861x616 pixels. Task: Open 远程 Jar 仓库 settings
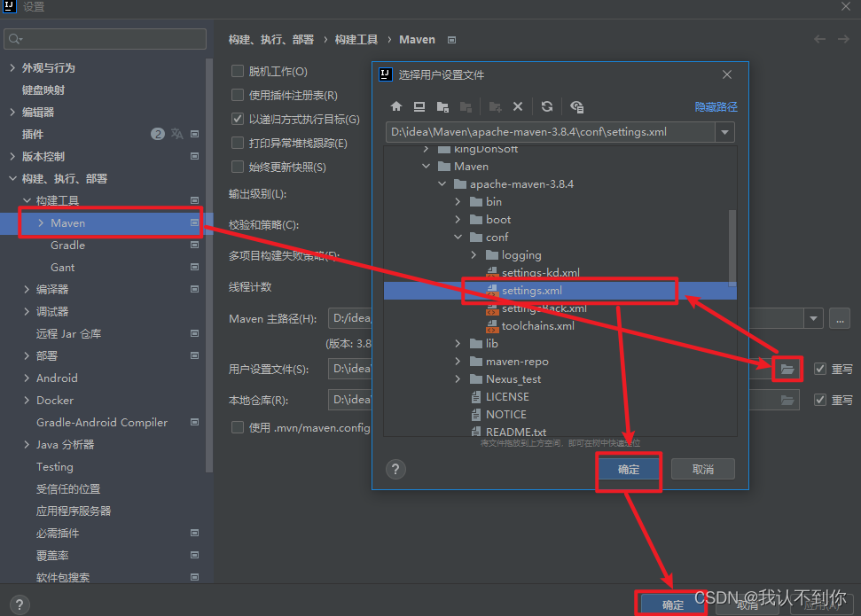tap(68, 334)
